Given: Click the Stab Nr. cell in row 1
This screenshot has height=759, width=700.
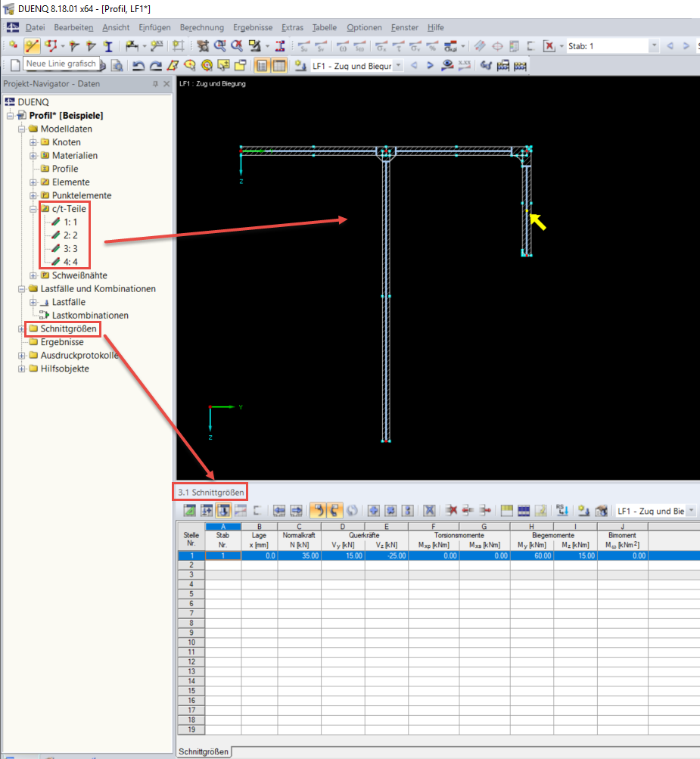Looking at the screenshot, I should tap(223, 555).
